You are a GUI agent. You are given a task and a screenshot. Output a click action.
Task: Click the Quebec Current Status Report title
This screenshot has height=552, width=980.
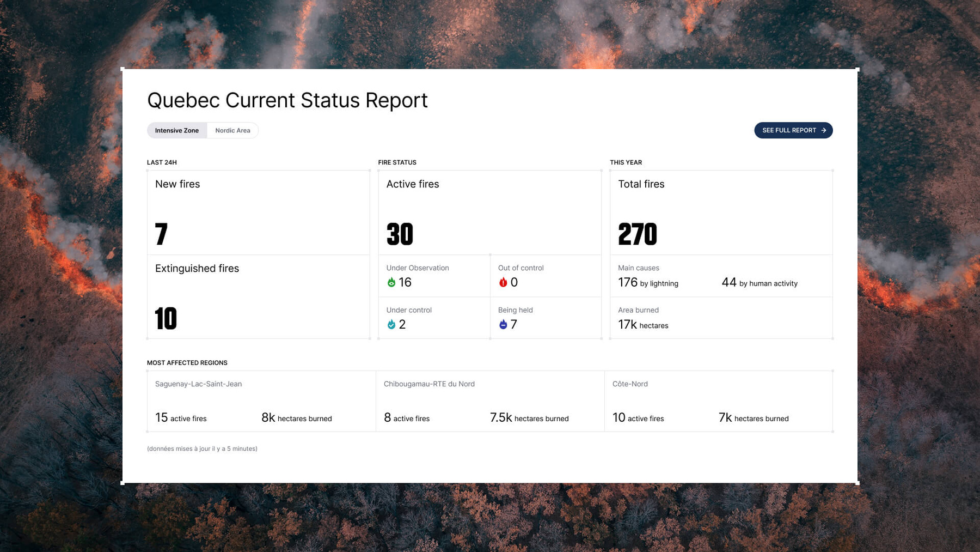pos(287,100)
